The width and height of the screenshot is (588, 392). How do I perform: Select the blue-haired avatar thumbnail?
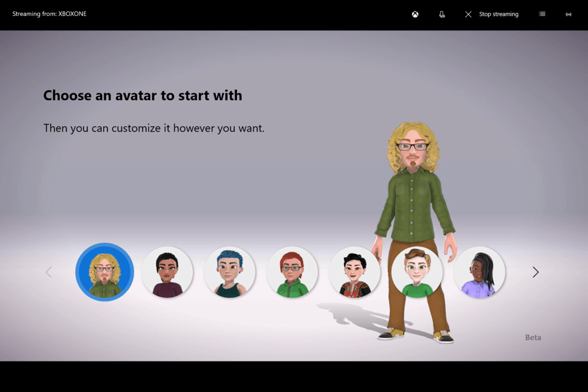coord(230,272)
